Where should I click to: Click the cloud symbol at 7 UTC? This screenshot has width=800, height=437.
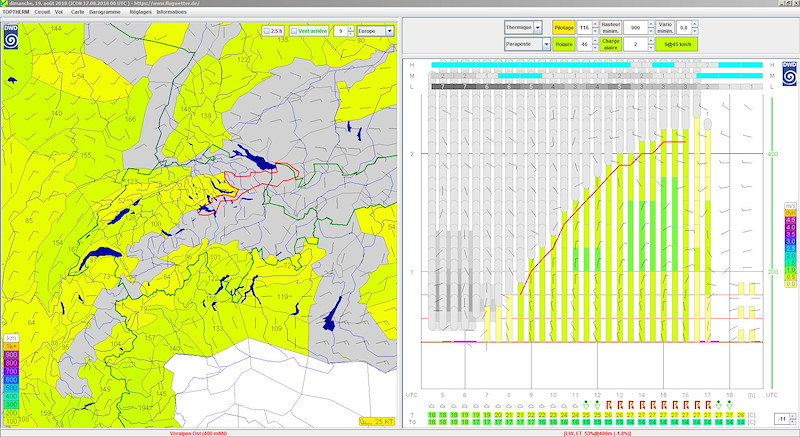point(487,406)
